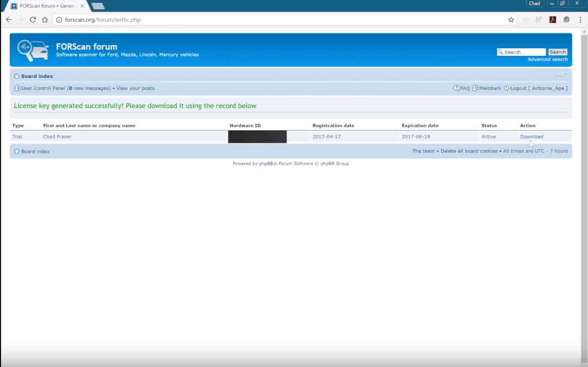Click the FORScan car magnifier logo
This screenshot has width=588, height=367.
coord(33,50)
